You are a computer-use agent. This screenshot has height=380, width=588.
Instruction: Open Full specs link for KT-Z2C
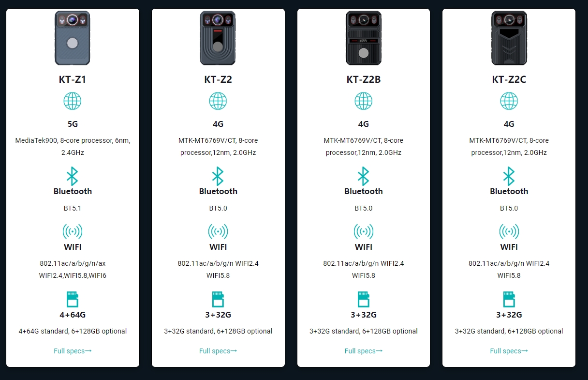509,351
